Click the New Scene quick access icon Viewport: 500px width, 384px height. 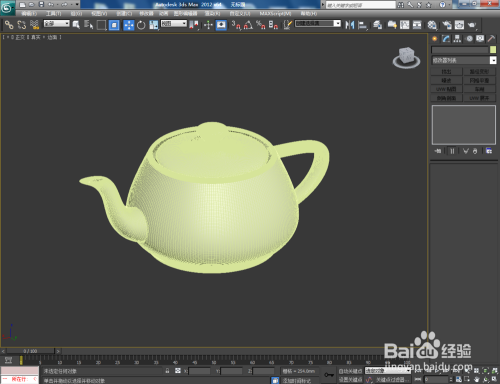pyautogui.click(x=22, y=5)
